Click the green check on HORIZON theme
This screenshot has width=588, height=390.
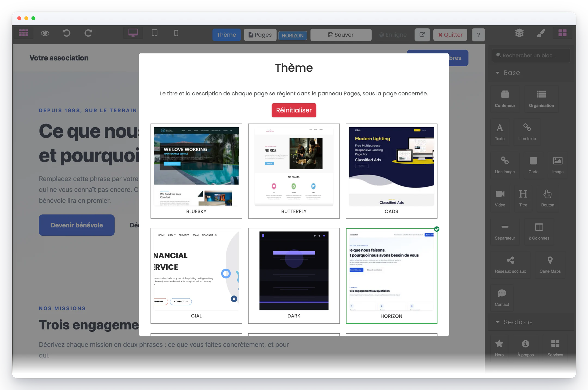coord(437,229)
